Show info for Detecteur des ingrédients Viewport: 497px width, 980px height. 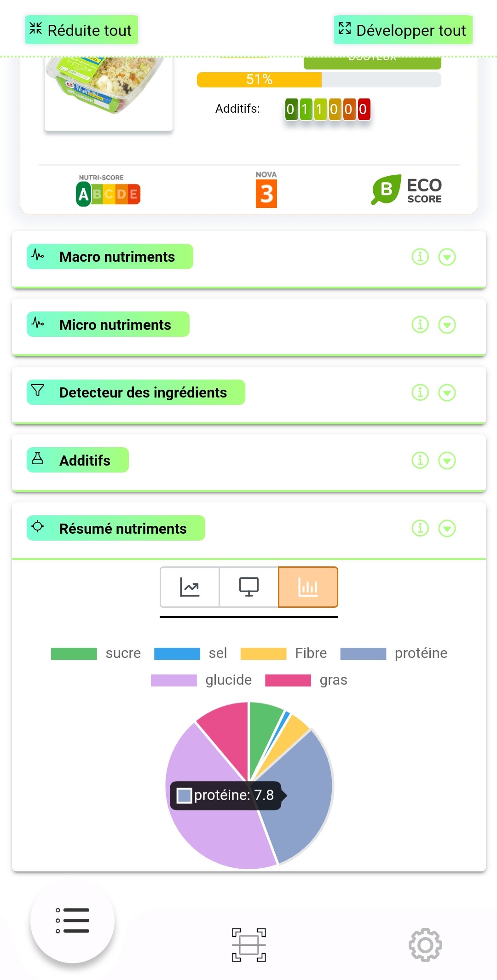(420, 392)
